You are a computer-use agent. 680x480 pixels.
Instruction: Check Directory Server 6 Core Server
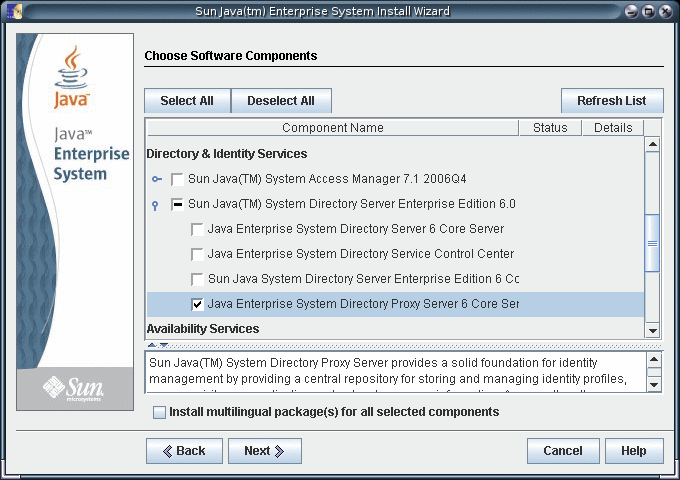coord(197,229)
